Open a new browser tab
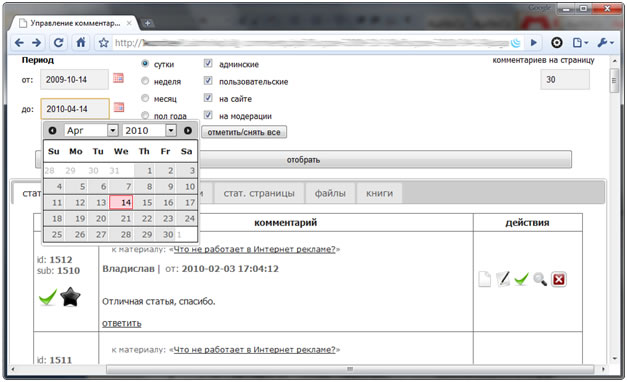The height and width of the screenshot is (382, 627). (147, 23)
